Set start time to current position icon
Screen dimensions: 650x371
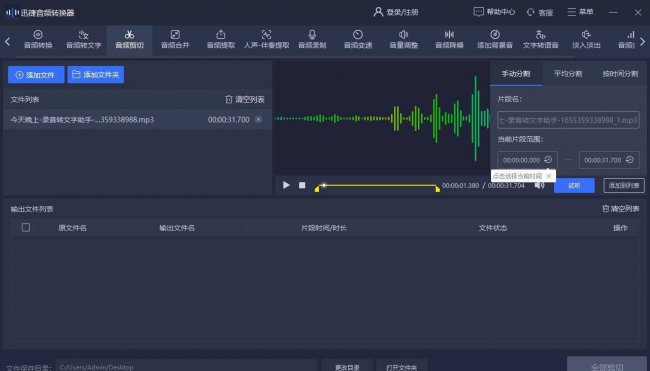coord(548,160)
